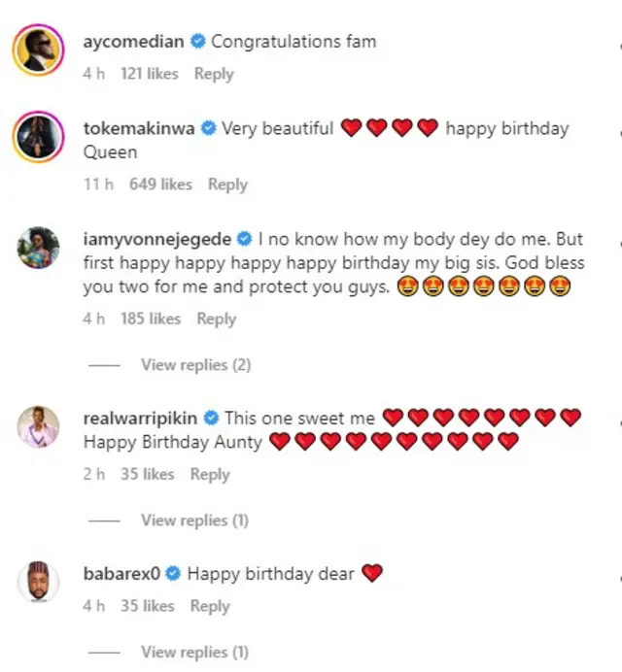622x672 pixels.
Task: Expand View replies (1) under realwarripikin
Action: 194,521
